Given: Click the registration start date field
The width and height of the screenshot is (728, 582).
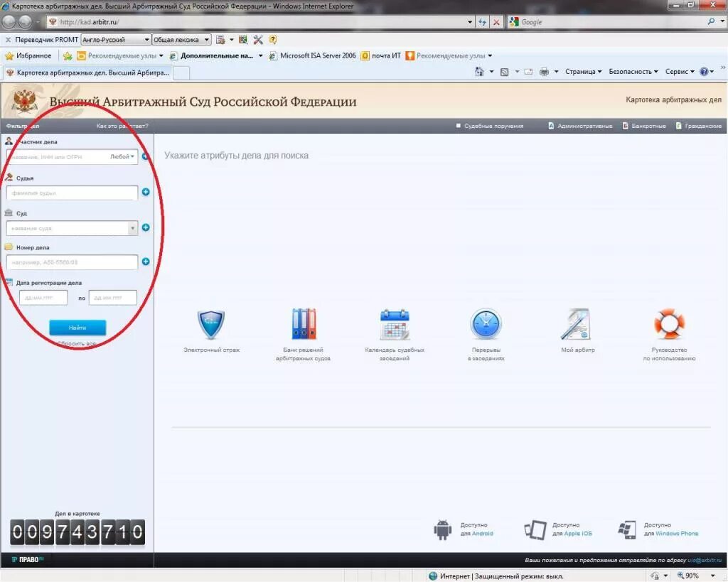Looking at the screenshot, I should (x=43, y=298).
